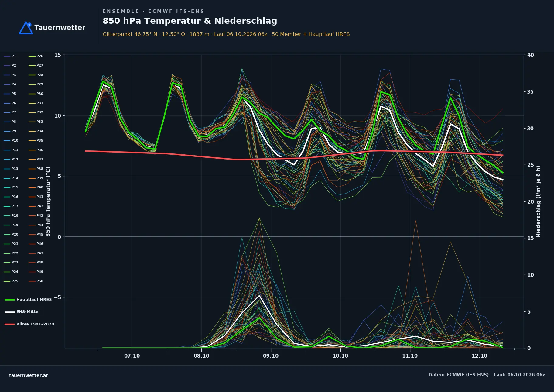554x392 pixels.
Task: Click the 11.10 date axis label
Action: coord(410,356)
